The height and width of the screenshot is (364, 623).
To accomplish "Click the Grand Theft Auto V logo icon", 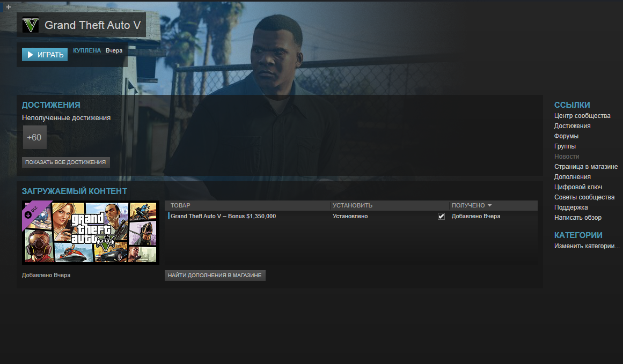I will tap(31, 25).
